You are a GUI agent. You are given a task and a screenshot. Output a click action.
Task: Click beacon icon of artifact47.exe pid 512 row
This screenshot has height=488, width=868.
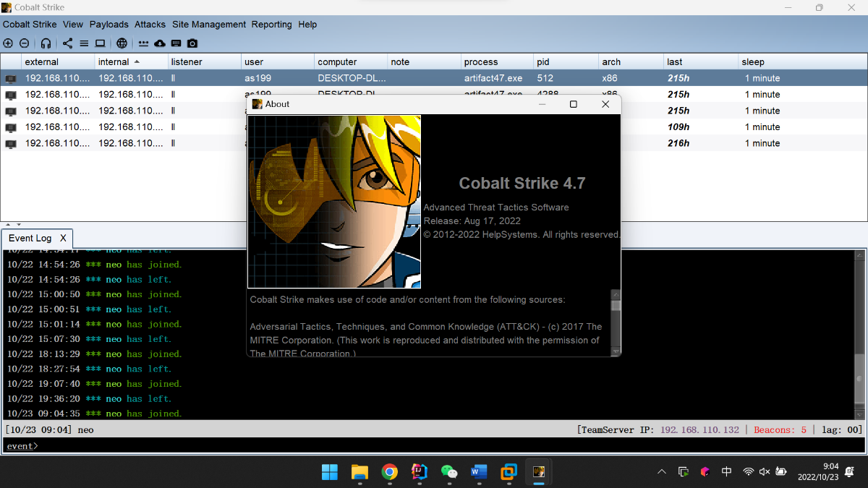pyautogui.click(x=11, y=79)
